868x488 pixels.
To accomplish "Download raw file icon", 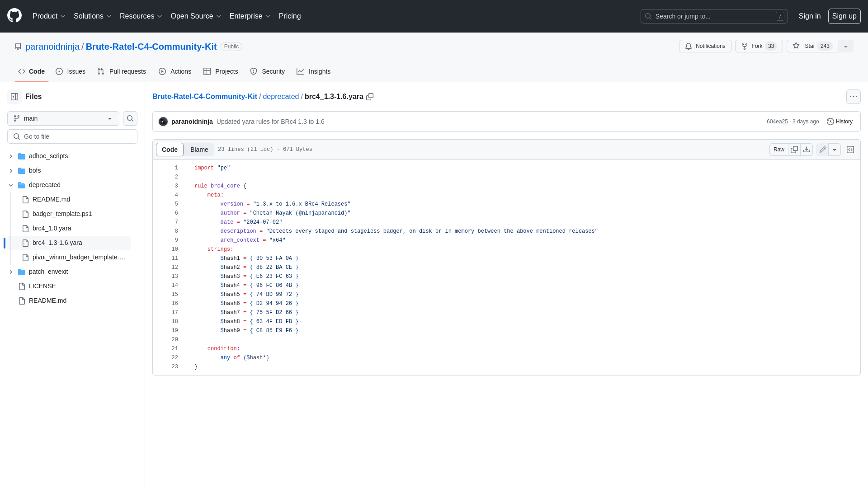I will (x=807, y=150).
